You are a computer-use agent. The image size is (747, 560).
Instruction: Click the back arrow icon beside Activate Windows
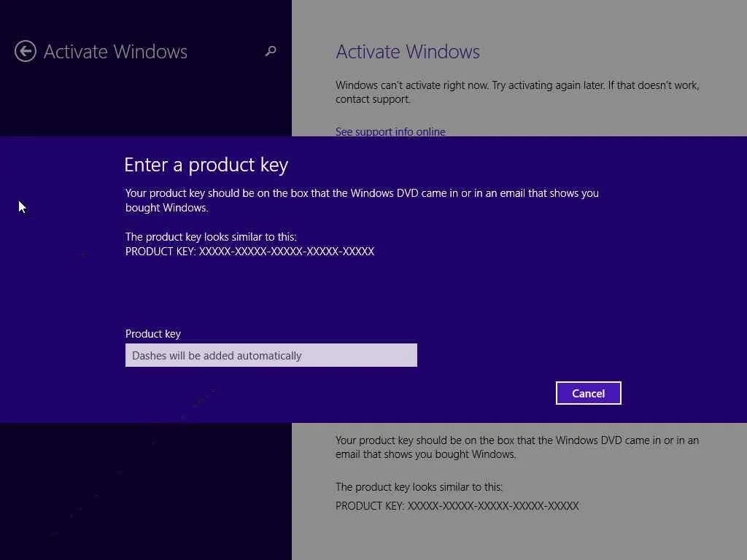click(26, 51)
